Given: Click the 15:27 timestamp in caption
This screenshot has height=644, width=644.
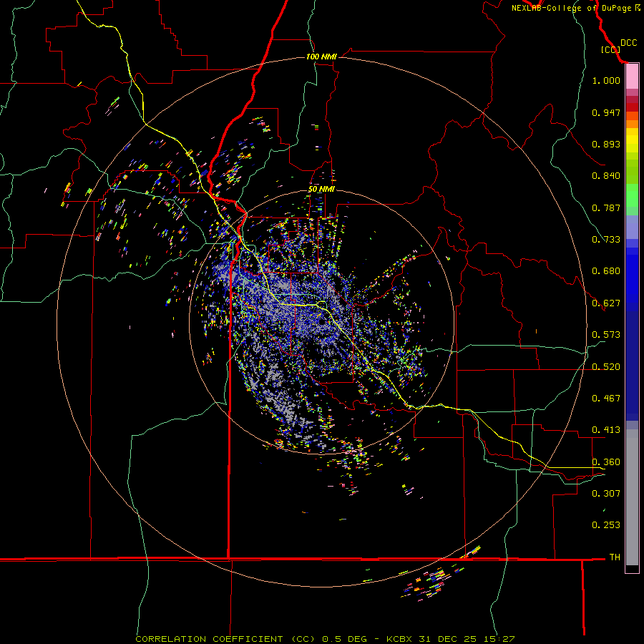Looking at the screenshot, I should [x=499, y=639].
